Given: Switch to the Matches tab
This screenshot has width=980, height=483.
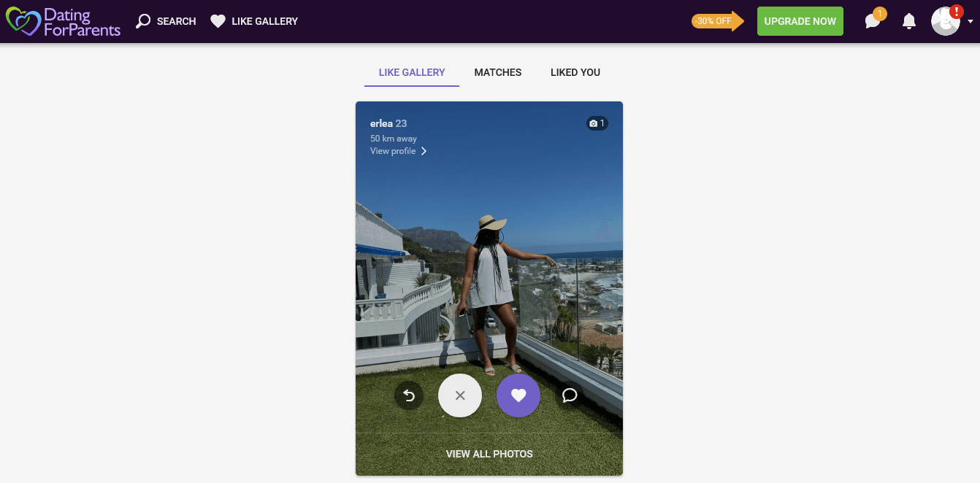Looking at the screenshot, I should point(498,72).
